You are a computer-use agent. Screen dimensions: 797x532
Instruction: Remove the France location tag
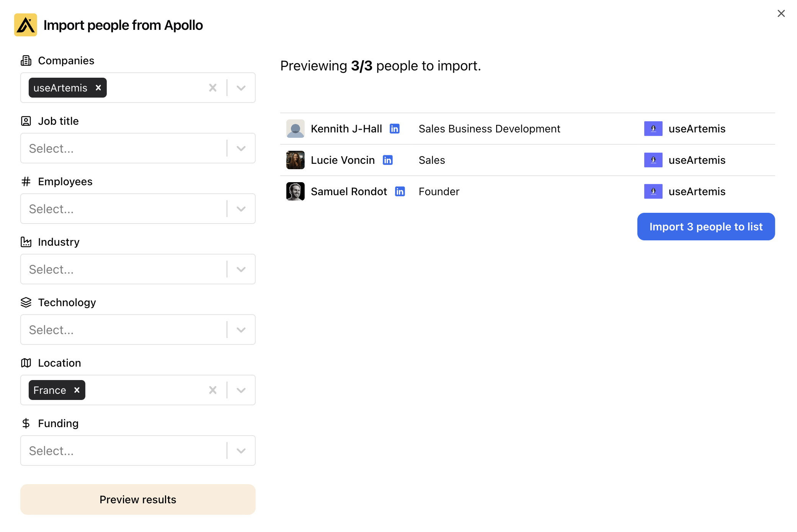(77, 390)
